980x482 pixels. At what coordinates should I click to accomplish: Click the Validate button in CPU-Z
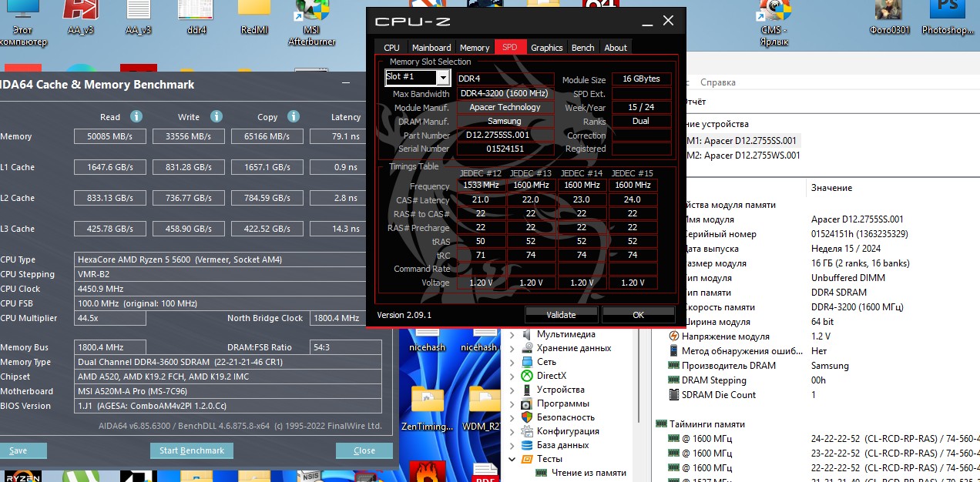coord(561,314)
